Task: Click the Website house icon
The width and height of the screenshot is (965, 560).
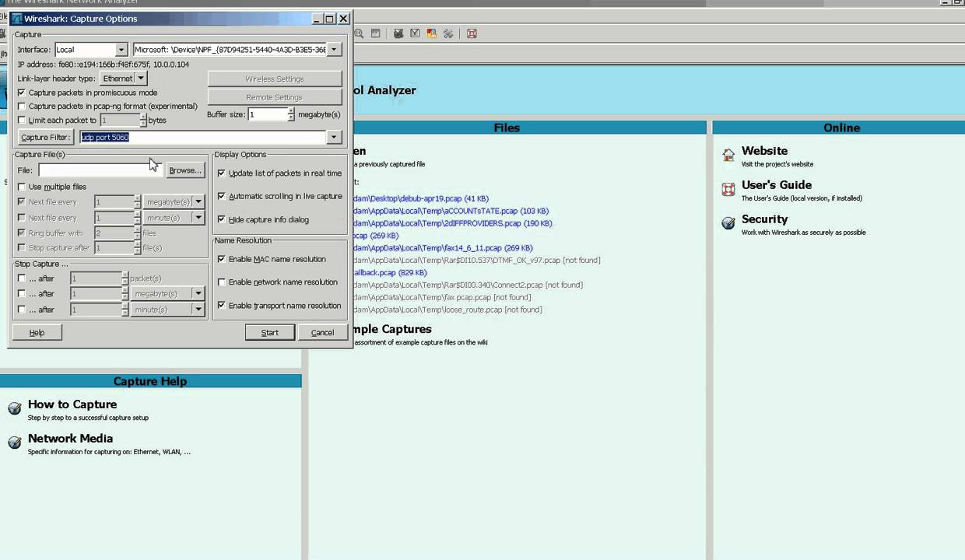Action: point(728,155)
